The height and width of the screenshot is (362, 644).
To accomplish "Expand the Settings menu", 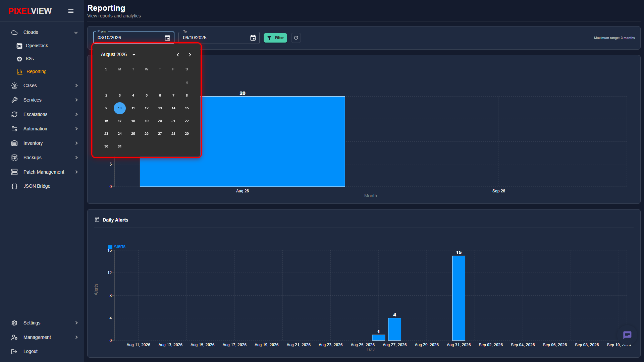I will tap(76, 323).
